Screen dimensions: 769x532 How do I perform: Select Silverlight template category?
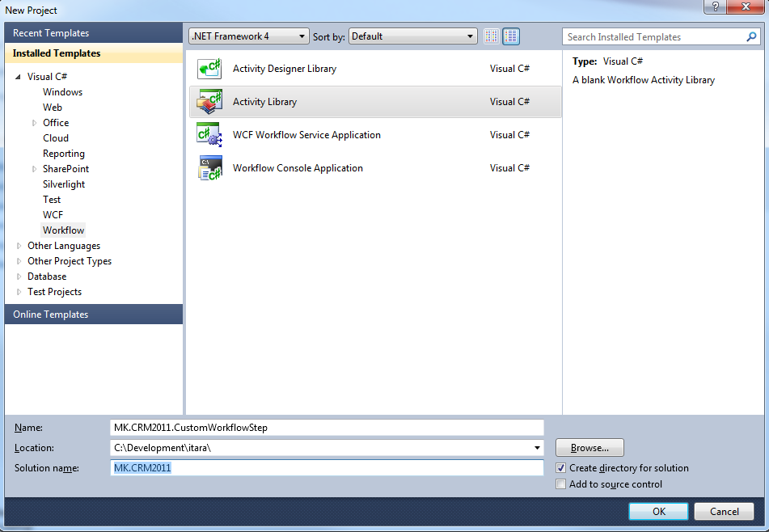coord(64,184)
